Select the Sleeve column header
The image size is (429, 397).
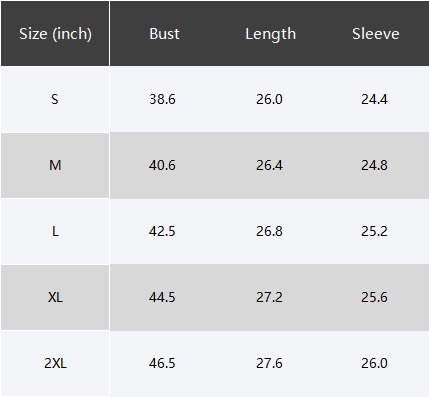point(376,34)
